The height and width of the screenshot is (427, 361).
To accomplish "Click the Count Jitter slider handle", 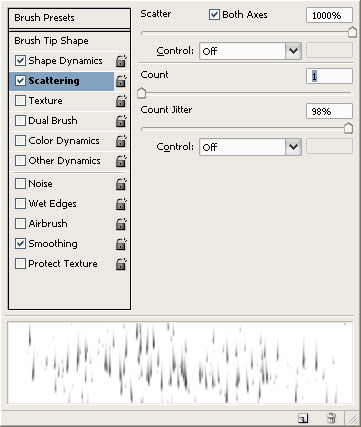I will pyautogui.click(x=348, y=128).
